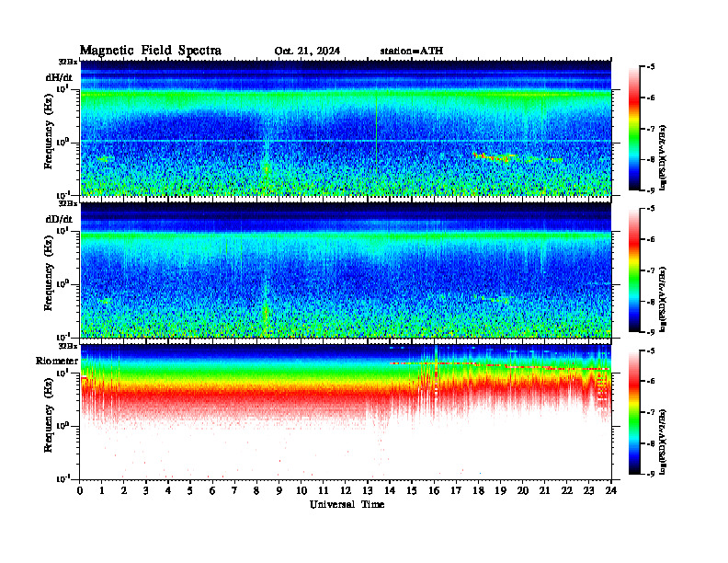Select the "Riometer" panel label
Viewport: 728px width, 563px height.
coord(57,361)
